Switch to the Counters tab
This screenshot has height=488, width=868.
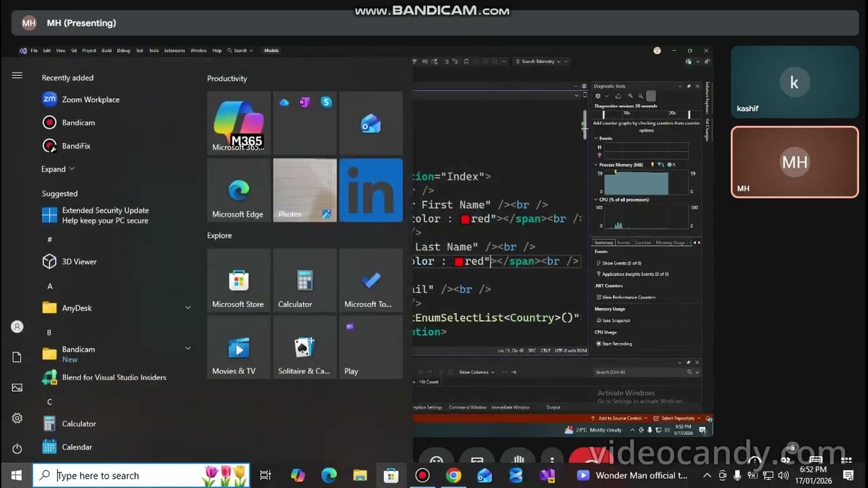tap(643, 242)
